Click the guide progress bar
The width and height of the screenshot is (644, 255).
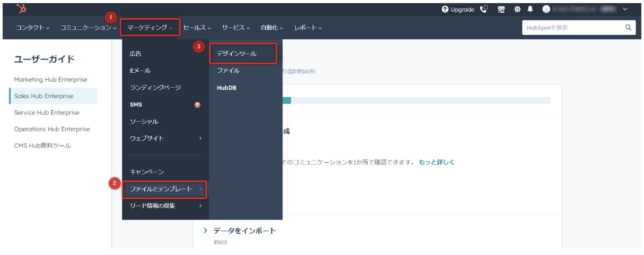pyautogui.click(x=416, y=100)
